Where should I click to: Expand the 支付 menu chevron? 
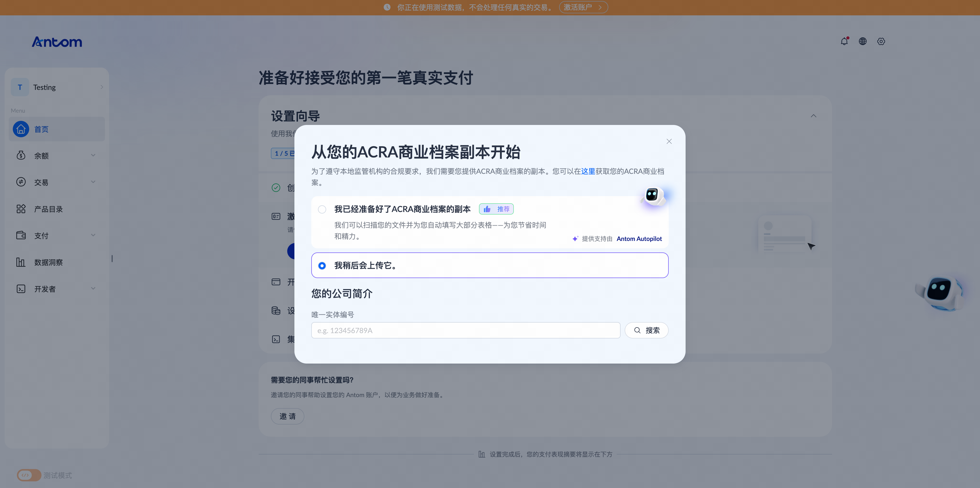click(x=93, y=235)
